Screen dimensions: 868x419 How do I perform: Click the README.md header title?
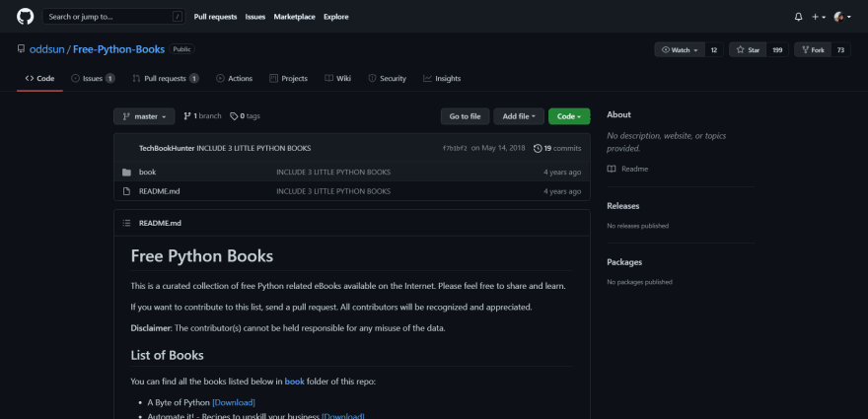160,223
